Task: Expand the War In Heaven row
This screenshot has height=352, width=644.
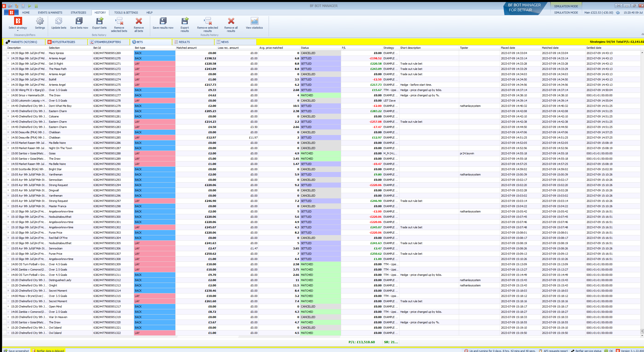Action: point(8,317)
